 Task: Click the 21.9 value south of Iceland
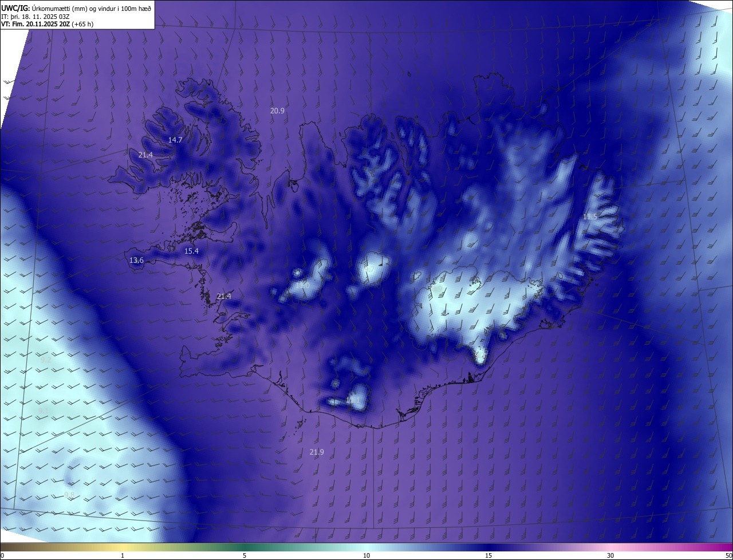[317, 452]
